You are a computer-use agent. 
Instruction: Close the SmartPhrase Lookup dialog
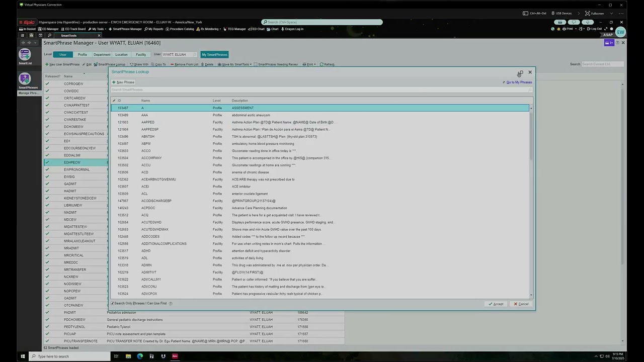(x=530, y=72)
